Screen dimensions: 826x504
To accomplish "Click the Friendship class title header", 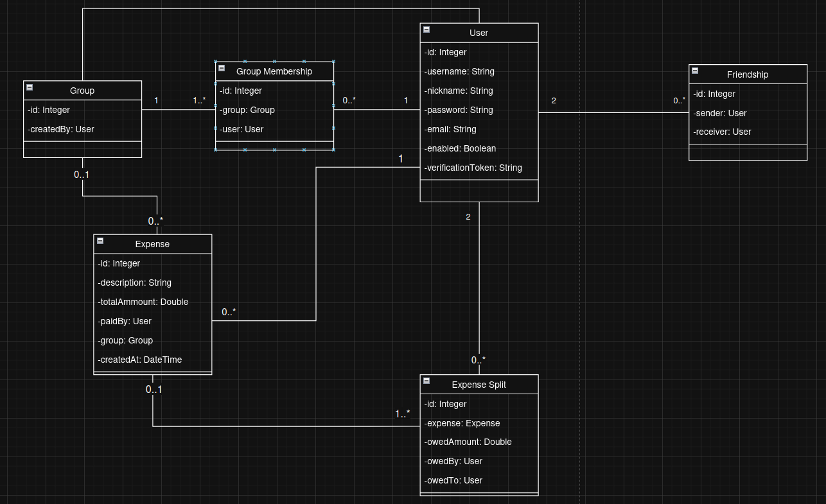I will (748, 74).
